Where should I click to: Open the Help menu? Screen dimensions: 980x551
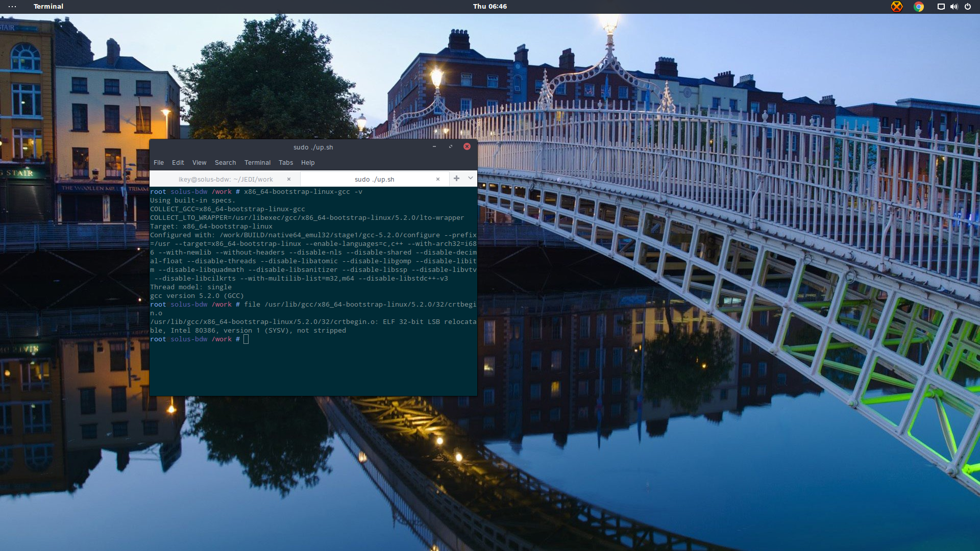coord(308,163)
